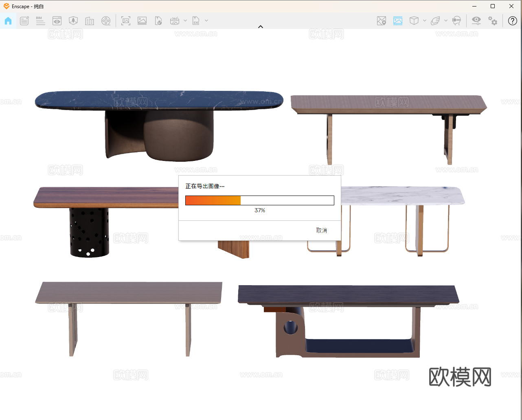This screenshot has height=420, width=522.
Task: Toggle the safe frame image icon
Action: 398,21
